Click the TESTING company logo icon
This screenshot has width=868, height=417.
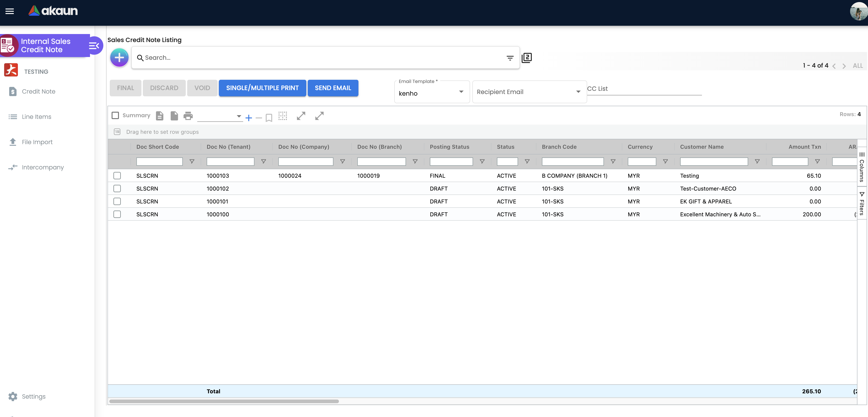pos(11,70)
